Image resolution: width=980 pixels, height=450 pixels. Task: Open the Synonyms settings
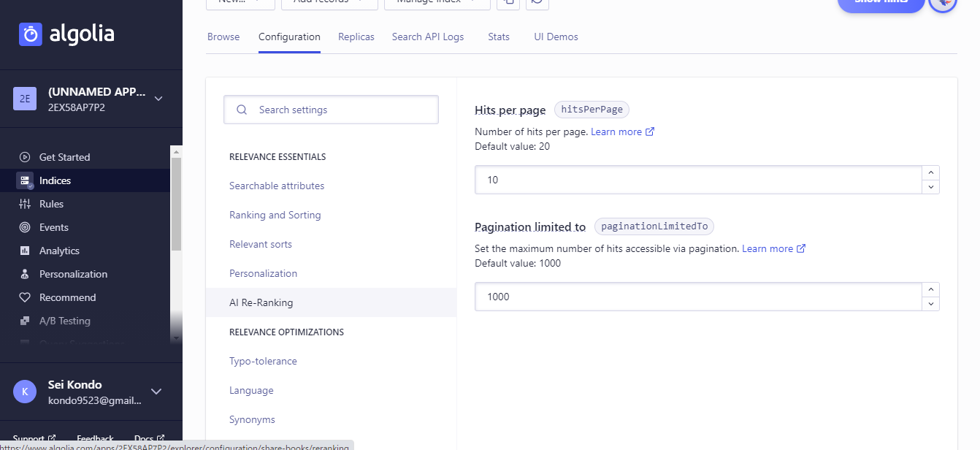(x=252, y=419)
